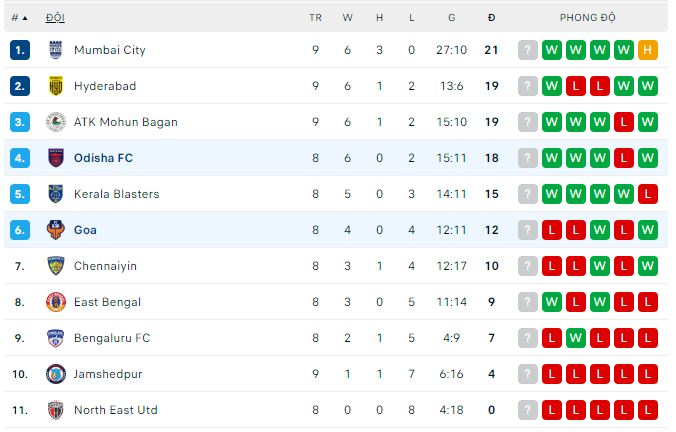Sort standings by the Đ points column
This screenshot has width=676, height=432.
click(491, 18)
